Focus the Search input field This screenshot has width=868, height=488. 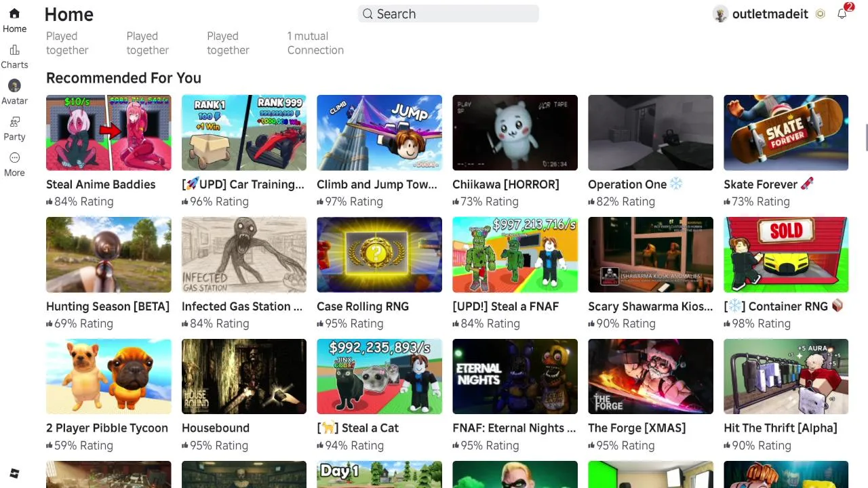[x=448, y=14]
